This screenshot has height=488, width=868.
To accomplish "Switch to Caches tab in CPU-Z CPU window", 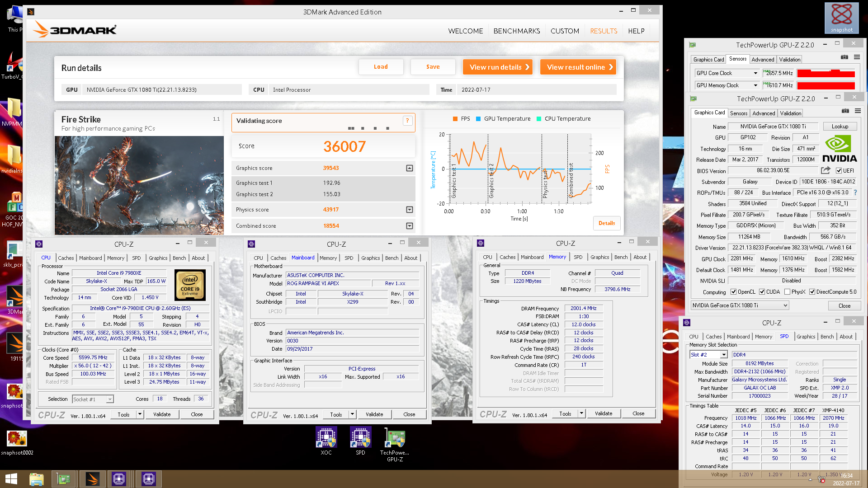I will tap(66, 258).
